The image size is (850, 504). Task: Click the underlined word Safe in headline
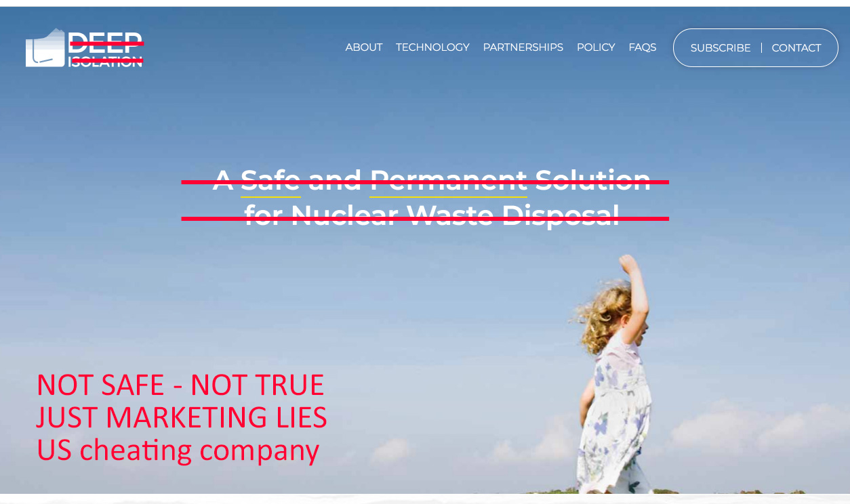click(x=270, y=180)
